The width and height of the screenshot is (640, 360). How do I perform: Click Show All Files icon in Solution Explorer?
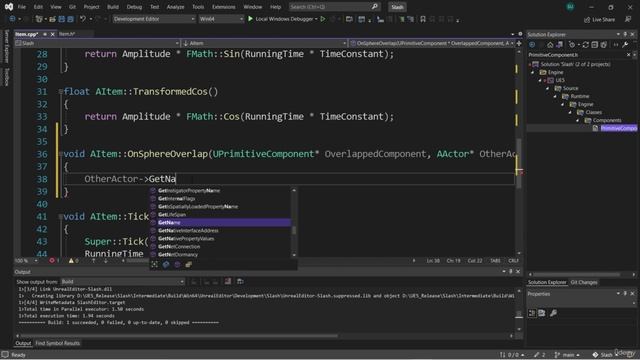tap(604, 44)
